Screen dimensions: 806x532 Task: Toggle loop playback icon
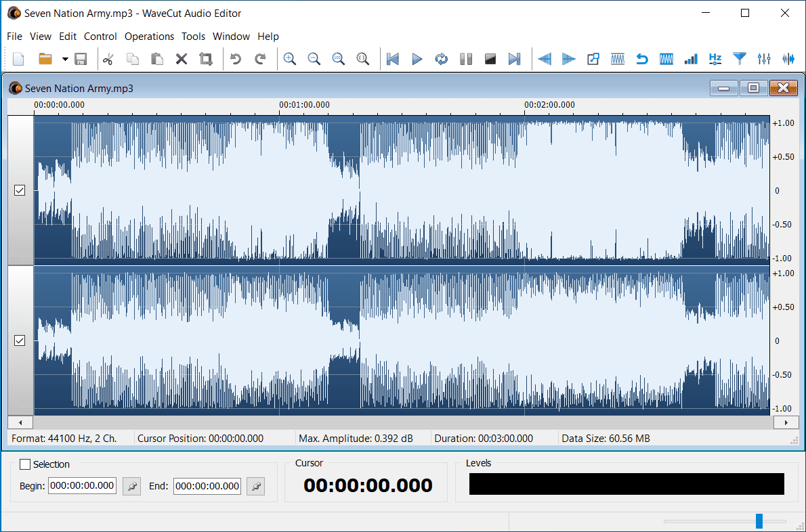coord(442,59)
